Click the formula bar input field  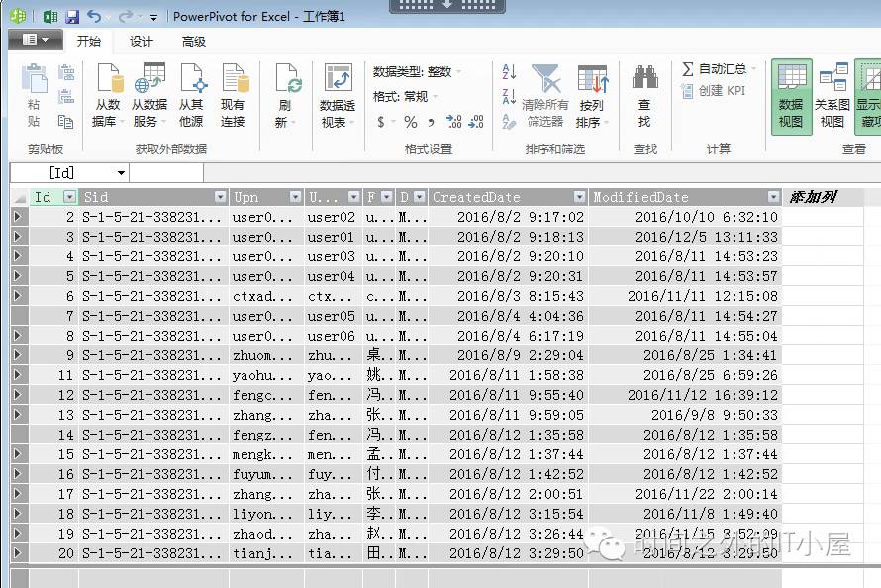[x=541, y=173]
